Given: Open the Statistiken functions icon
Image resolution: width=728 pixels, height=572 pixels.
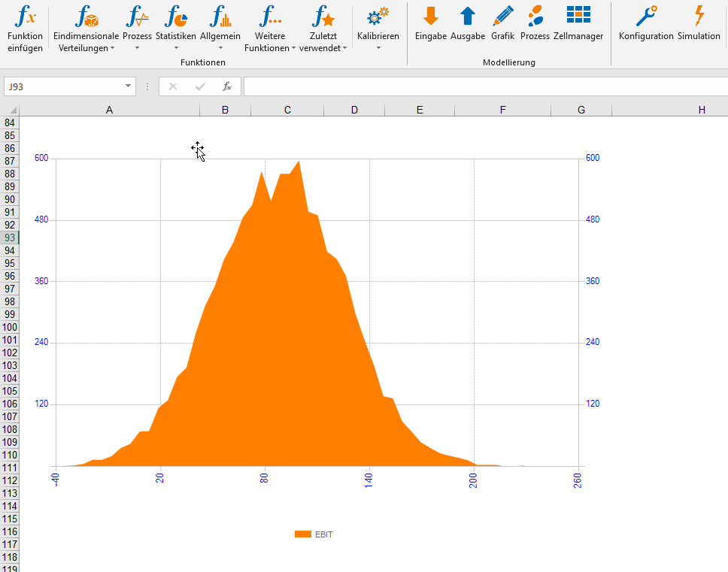Looking at the screenshot, I should [x=176, y=17].
